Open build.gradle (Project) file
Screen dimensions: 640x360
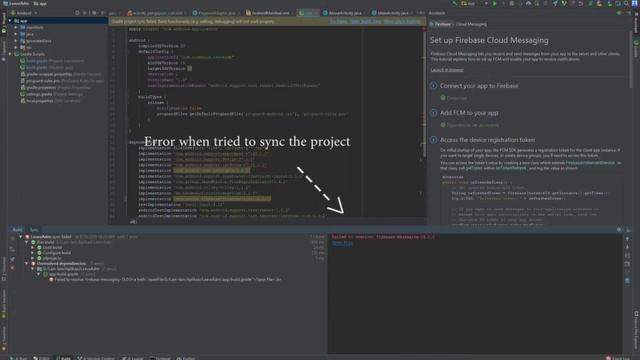click(x=52, y=61)
